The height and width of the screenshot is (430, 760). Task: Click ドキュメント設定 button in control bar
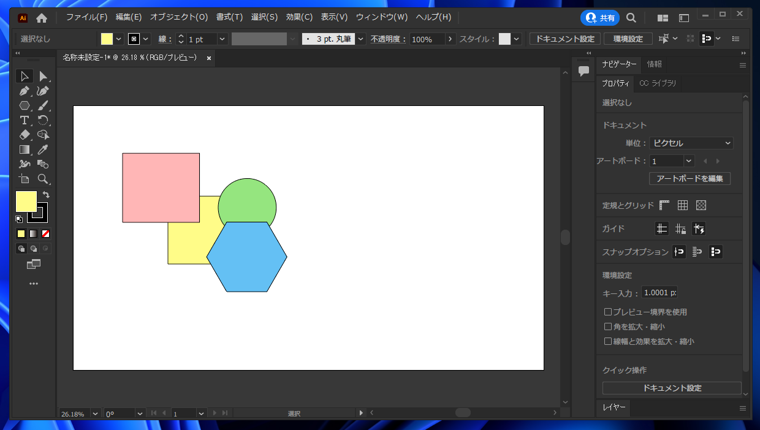pos(565,39)
